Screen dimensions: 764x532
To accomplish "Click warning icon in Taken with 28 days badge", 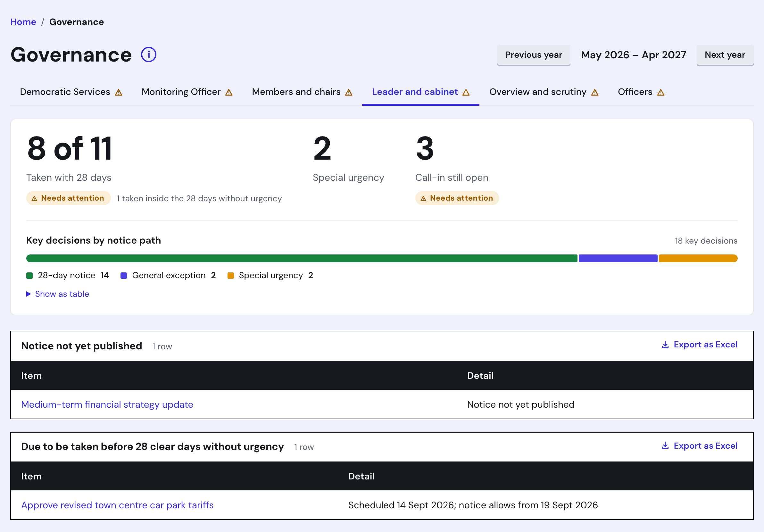I will 34,199.
